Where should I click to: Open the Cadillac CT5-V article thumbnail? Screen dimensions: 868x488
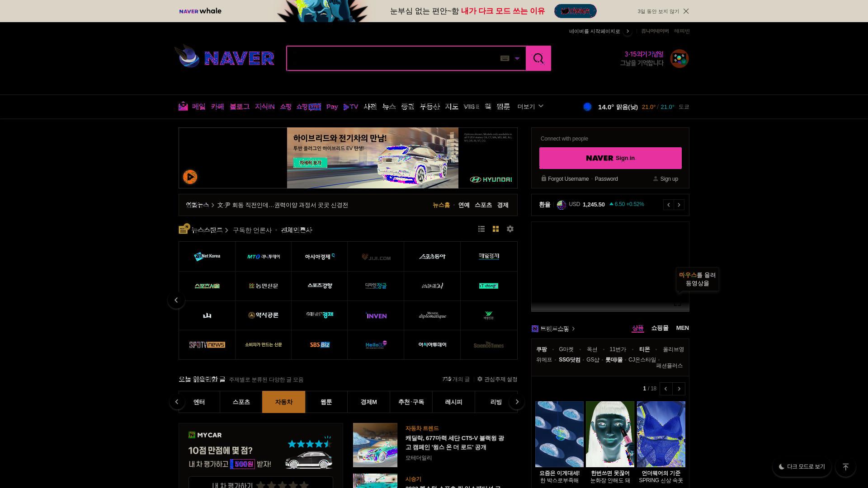pos(375,445)
